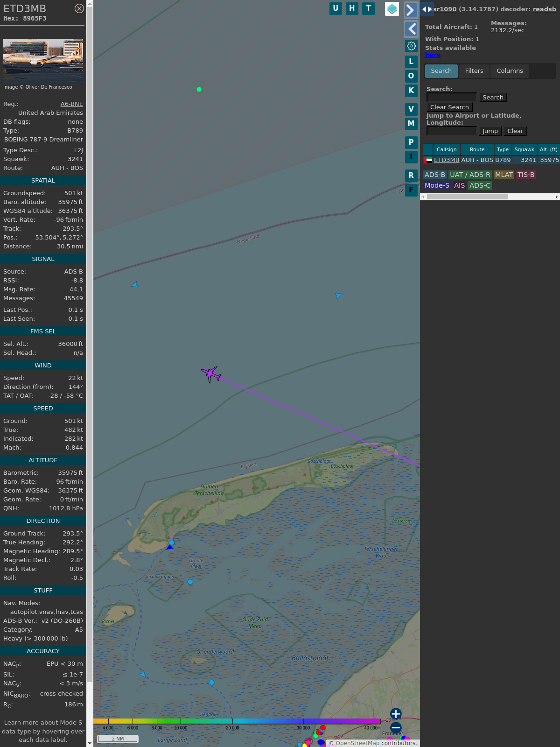Click the UAE flag in aircraft table
This screenshot has width=560, height=747.
pyautogui.click(x=428, y=160)
